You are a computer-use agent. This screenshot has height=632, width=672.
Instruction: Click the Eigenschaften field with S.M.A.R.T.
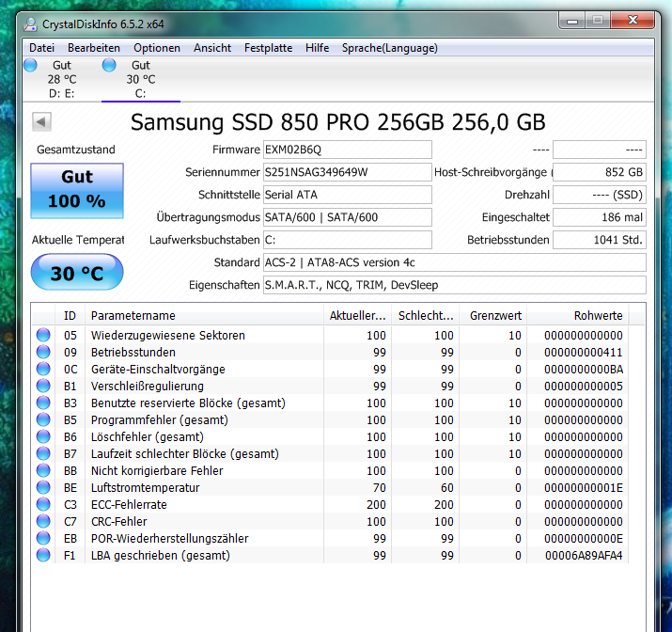(x=454, y=285)
